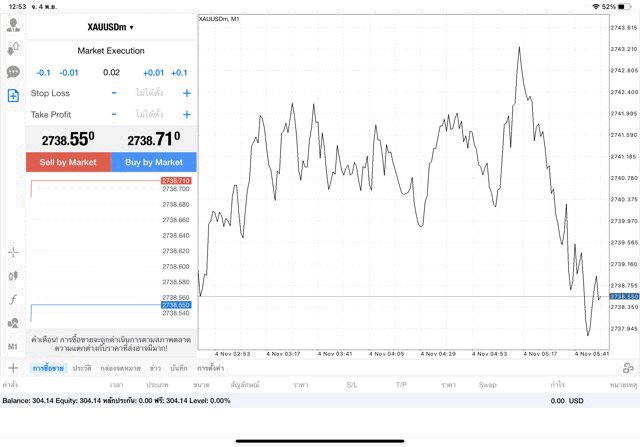Increase Stop Loss with plus button
Viewport: 640px width, 447px height.
pyautogui.click(x=186, y=93)
